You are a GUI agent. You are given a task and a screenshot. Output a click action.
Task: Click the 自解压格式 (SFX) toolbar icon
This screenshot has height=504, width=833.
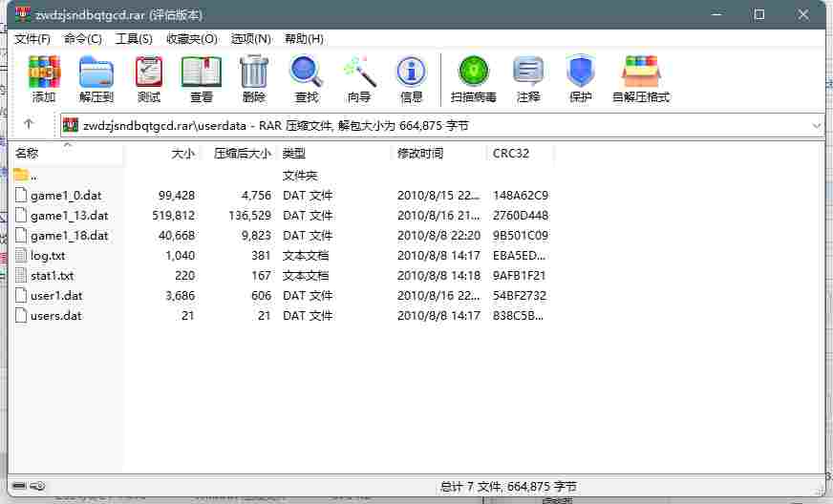click(x=641, y=72)
